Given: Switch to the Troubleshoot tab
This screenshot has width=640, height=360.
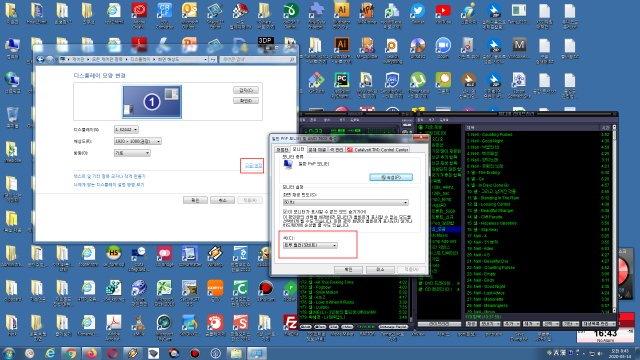Looking at the screenshot, I should pyautogui.click(x=317, y=150).
